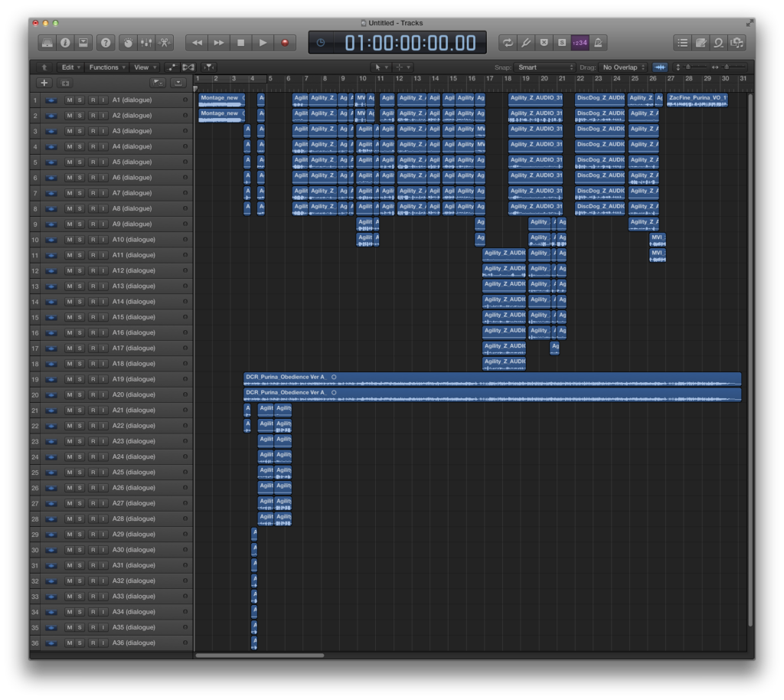Click the timecode position display
Screen dimensions: 784x700
pyautogui.click(x=410, y=43)
